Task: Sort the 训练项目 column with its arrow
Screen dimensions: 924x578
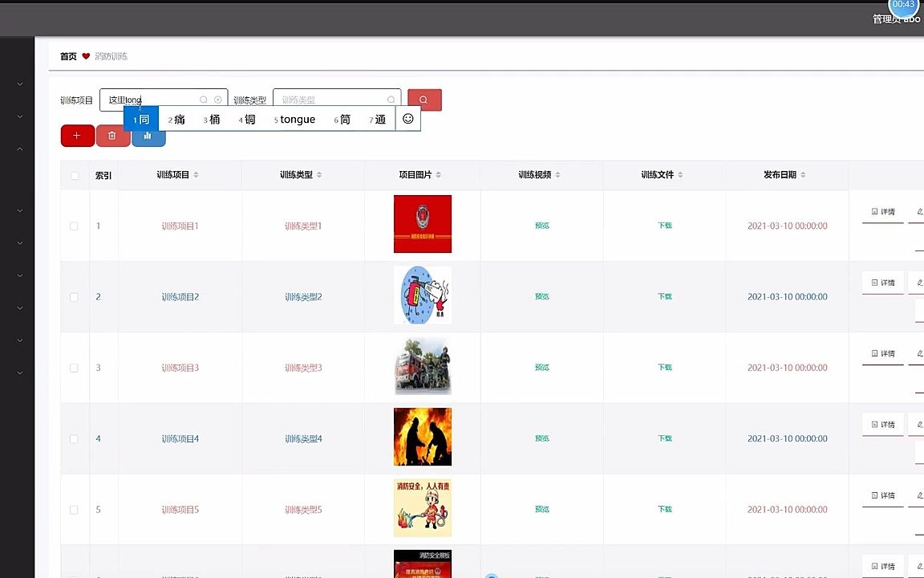Action: pos(196,175)
